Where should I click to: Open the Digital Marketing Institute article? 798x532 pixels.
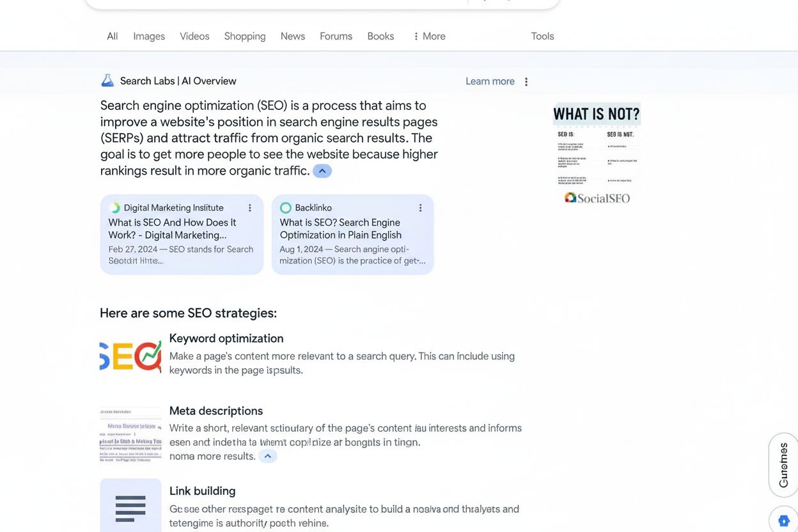pos(172,229)
